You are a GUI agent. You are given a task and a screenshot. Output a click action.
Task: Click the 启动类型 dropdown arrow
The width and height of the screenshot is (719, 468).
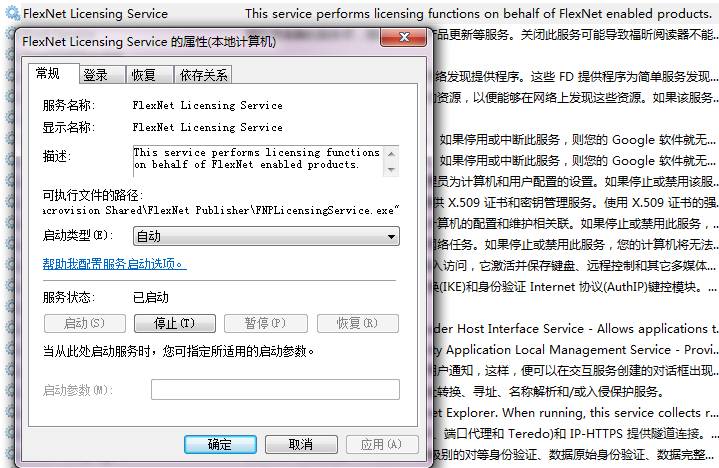pos(391,237)
